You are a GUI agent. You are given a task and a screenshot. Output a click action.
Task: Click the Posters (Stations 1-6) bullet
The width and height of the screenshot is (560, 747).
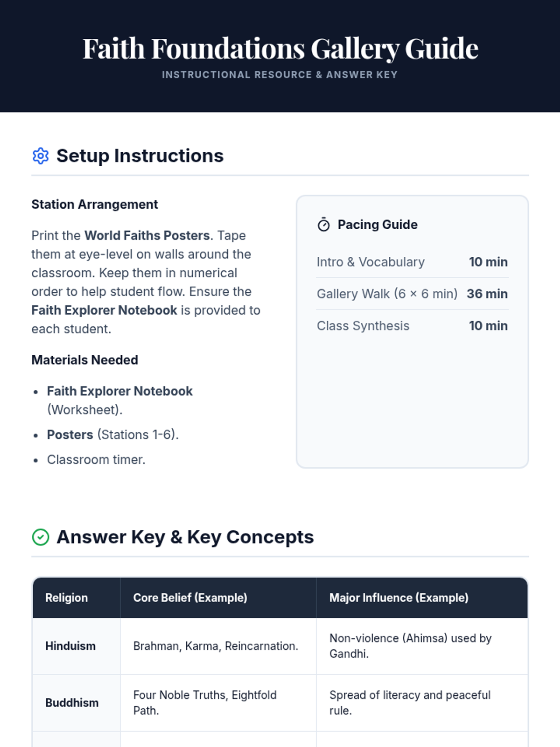[x=113, y=435]
